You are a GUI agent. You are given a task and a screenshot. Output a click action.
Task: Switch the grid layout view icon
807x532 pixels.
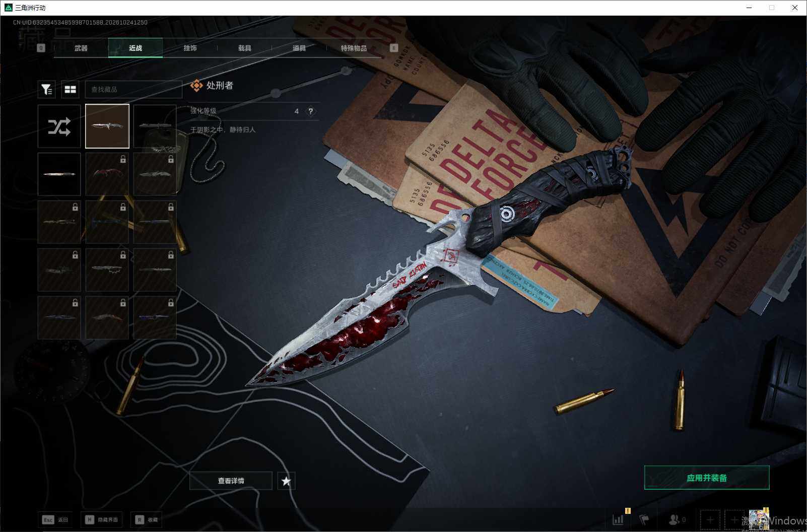(x=70, y=90)
